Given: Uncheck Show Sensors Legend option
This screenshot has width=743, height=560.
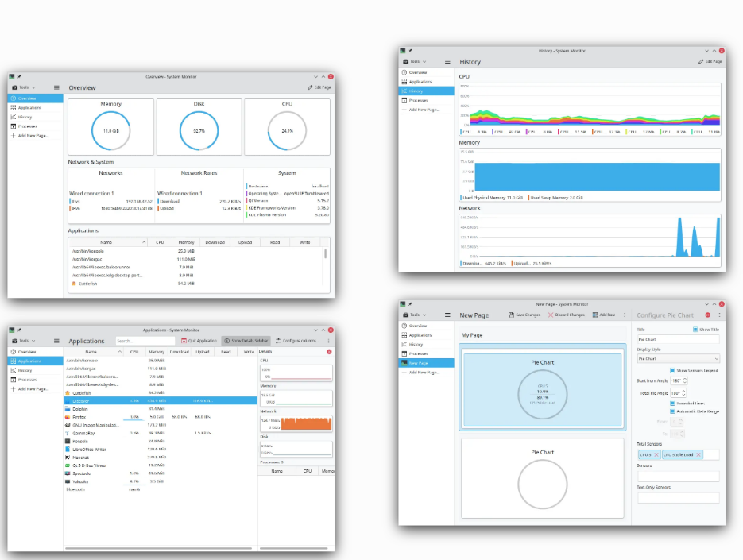Looking at the screenshot, I should (x=671, y=370).
